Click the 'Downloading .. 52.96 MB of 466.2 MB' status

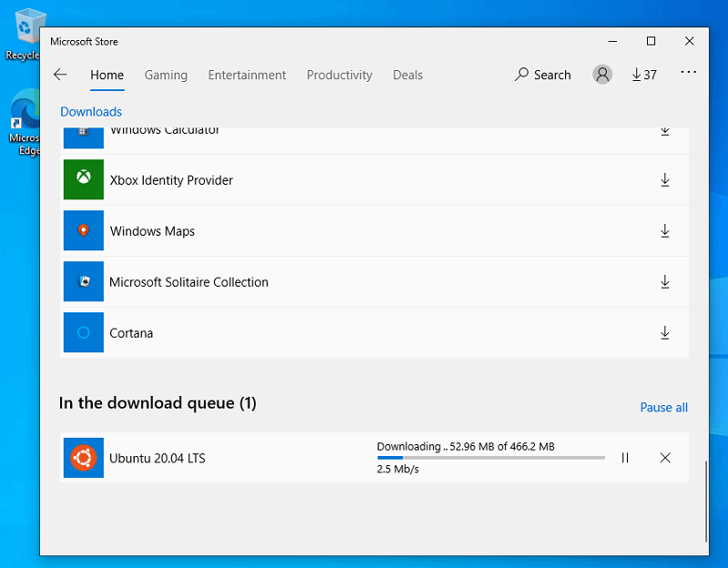pyautogui.click(x=466, y=446)
